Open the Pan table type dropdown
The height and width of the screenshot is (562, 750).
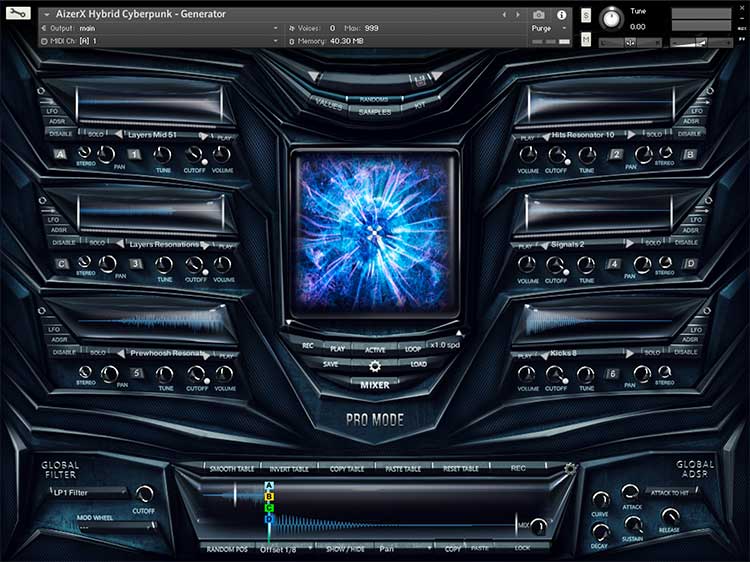pos(405,549)
